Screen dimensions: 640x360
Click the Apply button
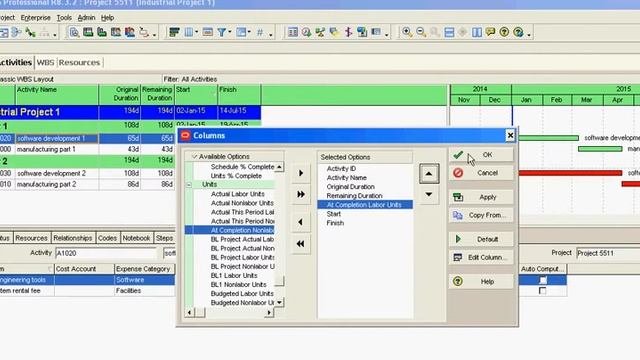tap(481, 197)
